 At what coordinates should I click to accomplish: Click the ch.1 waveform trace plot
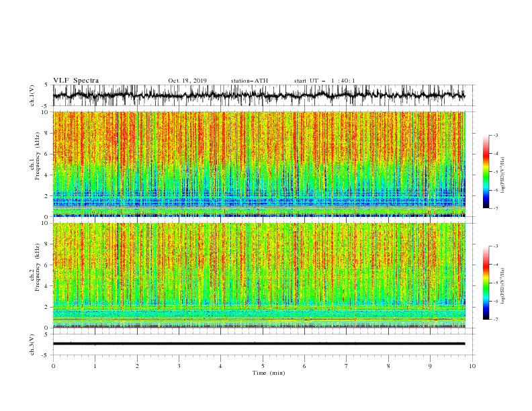coord(259,95)
